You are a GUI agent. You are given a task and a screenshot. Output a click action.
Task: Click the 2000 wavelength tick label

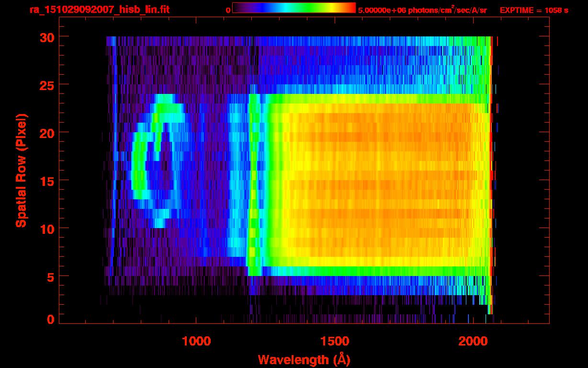point(473,342)
